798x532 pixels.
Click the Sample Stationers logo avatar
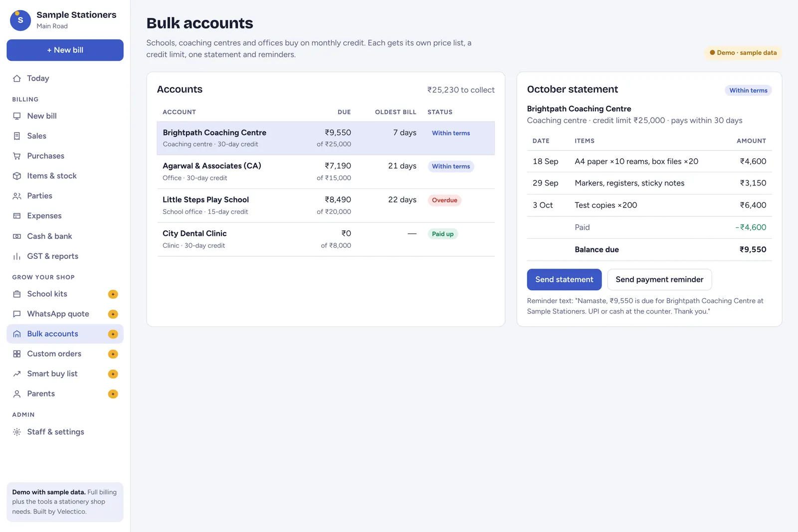click(x=20, y=20)
